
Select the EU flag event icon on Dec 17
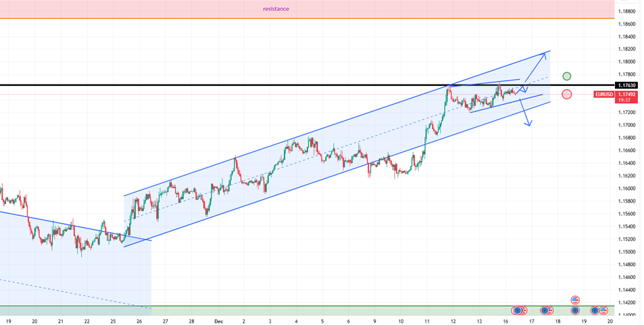(543, 310)
